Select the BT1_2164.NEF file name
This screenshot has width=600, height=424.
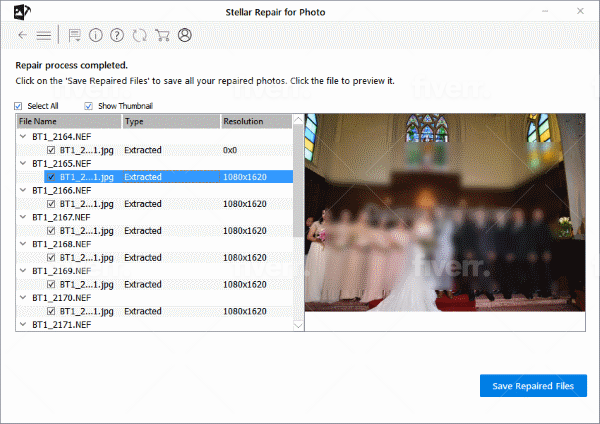pyautogui.click(x=62, y=137)
